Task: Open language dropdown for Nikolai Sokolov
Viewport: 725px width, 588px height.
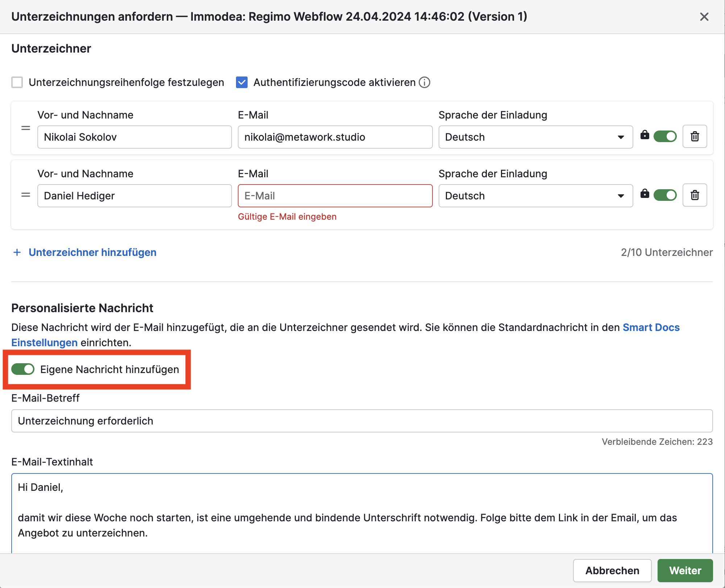Action: 535,137
